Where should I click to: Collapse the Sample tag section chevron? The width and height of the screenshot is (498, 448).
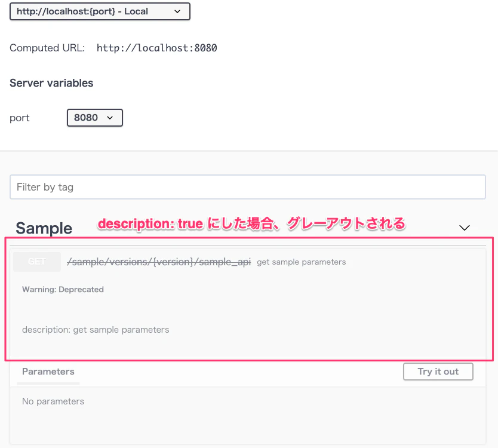pyautogui.click(x=465, y=228)
